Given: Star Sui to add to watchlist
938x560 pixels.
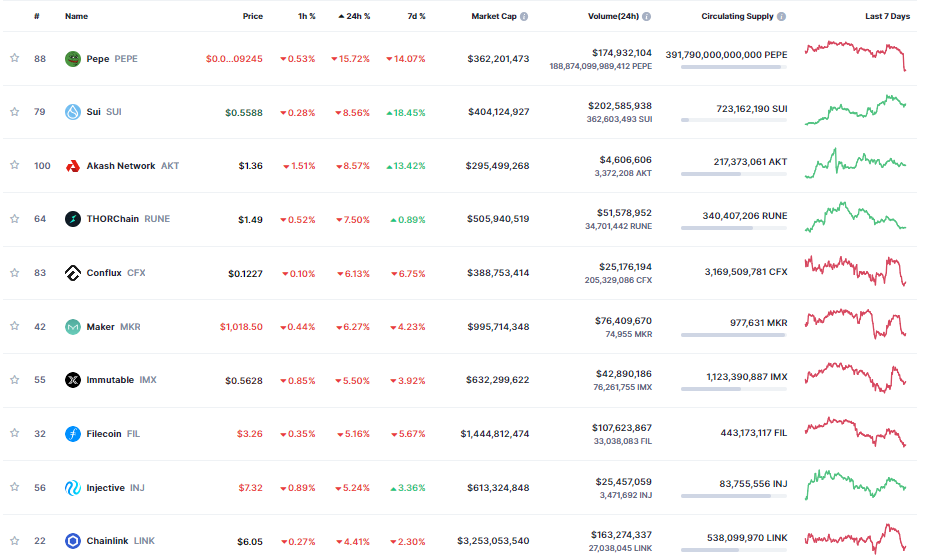Looking at the screenshot, I should (x=14, y=112).
